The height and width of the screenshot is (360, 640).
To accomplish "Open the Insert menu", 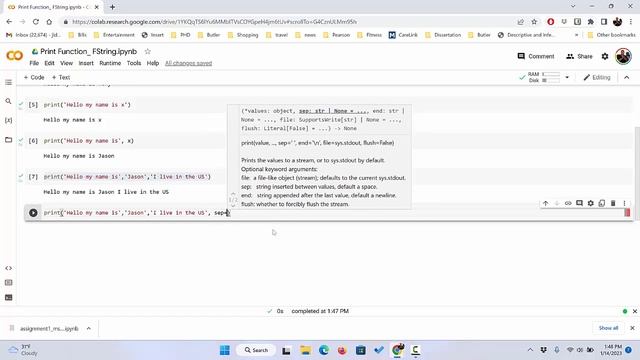I will pyautogui.click(x=86, y=63).
